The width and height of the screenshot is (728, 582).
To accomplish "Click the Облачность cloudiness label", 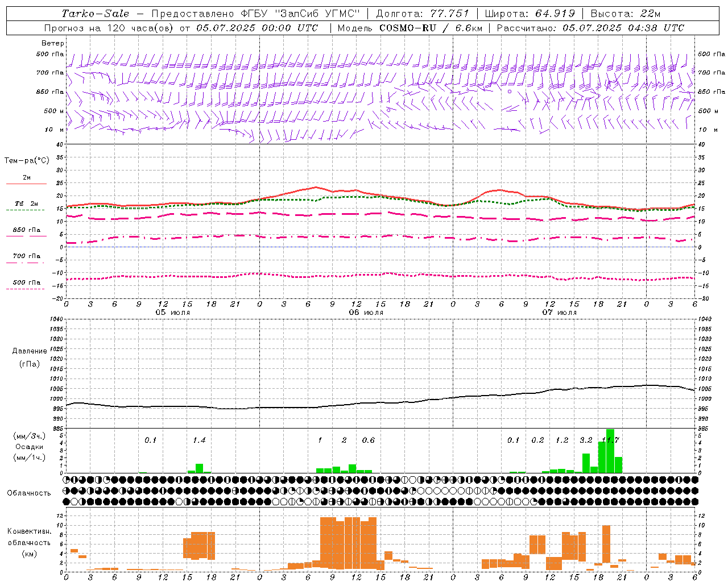I will tap(29, 493).
